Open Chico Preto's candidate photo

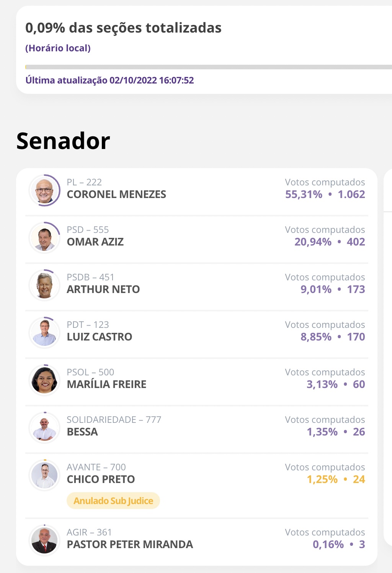click(44, 476)
